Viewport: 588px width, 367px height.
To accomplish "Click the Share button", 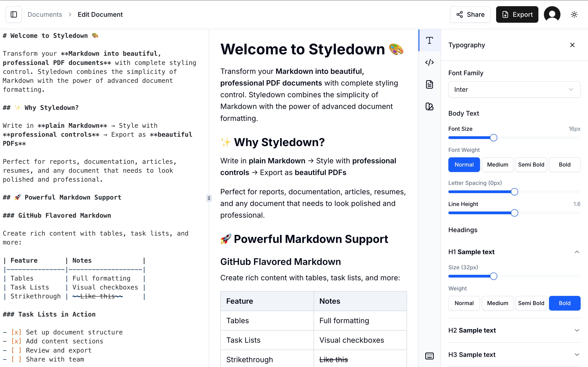I will [470, 14].
